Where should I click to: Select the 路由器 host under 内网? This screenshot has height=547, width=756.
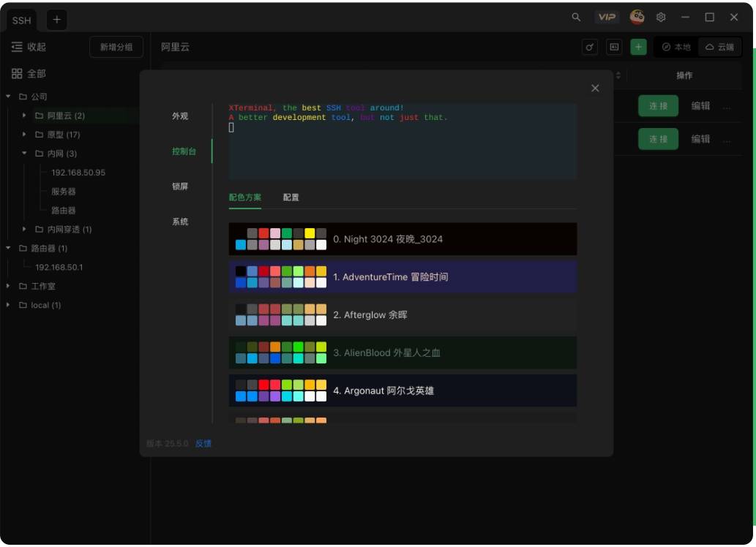(x=63, y=211)
